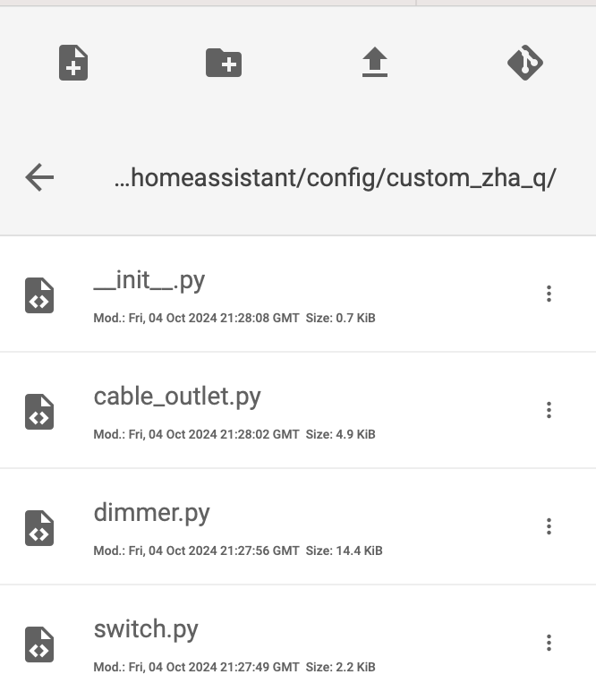Click the switch.py size and date details
The image size is (596, 700).
tap(234, 667)
